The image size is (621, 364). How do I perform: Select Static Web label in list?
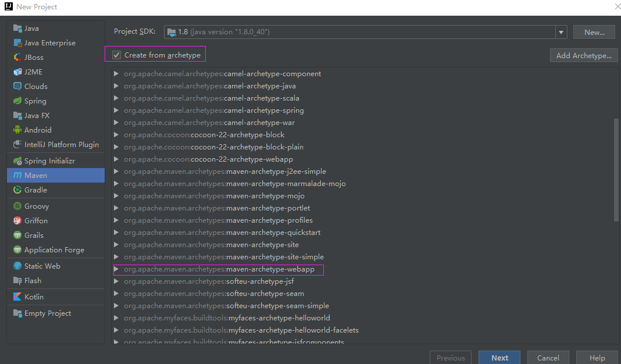[42, 266]
